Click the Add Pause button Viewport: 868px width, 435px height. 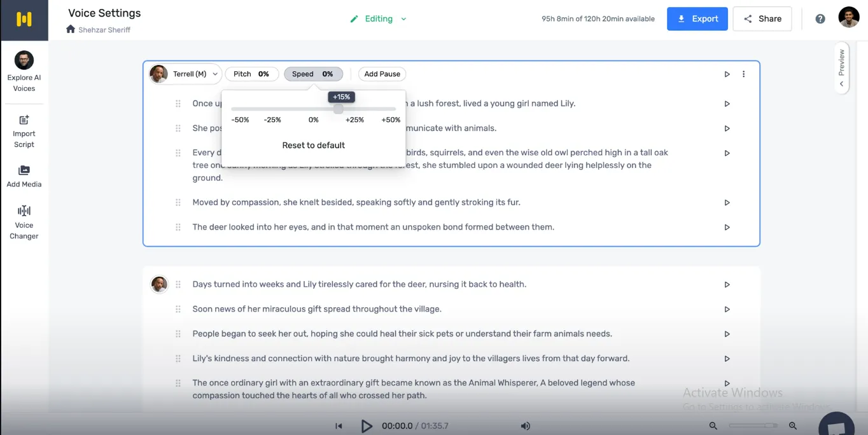[x=382, y=74]
